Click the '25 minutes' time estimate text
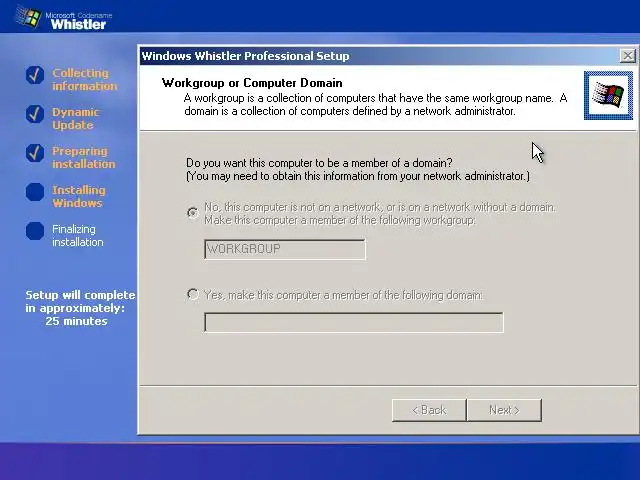This screenshot has width=640, height=480. (x=76, y=321)
